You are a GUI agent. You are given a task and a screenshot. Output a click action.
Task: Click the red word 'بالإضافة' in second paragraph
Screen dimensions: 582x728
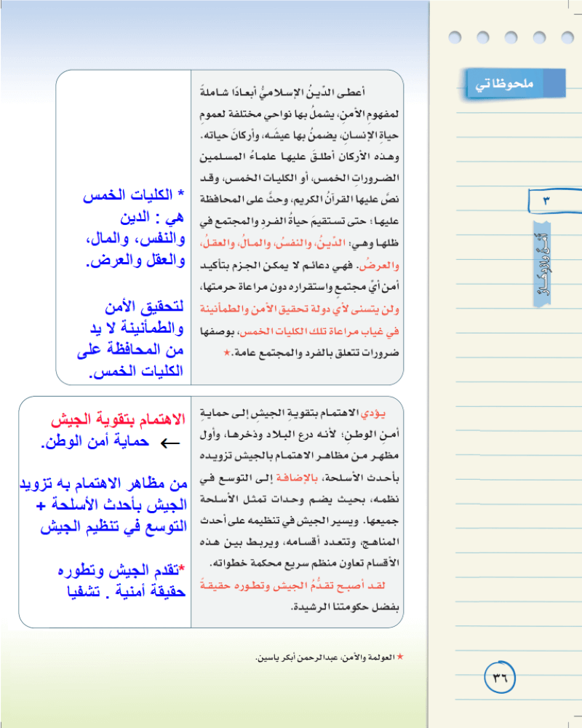(x=297, y=478)
